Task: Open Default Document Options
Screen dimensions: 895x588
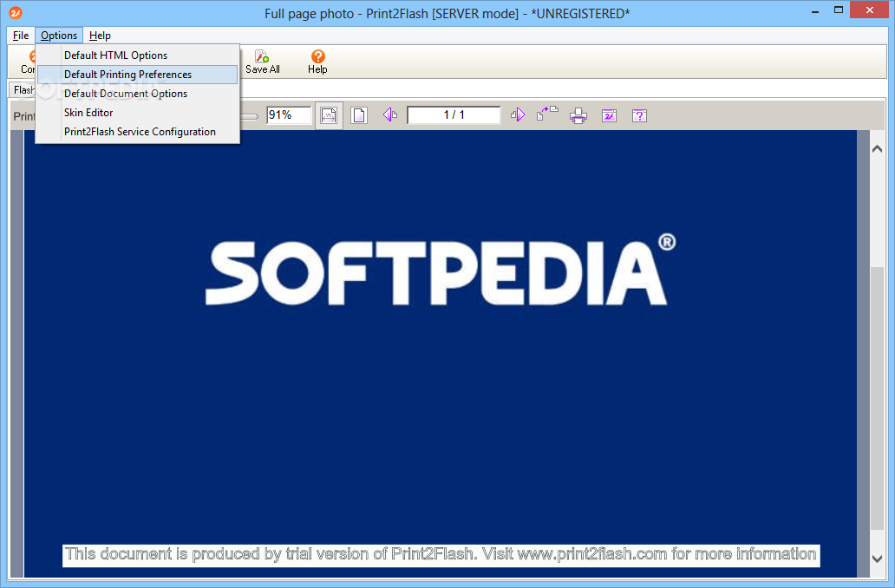Action: [137, 94]
